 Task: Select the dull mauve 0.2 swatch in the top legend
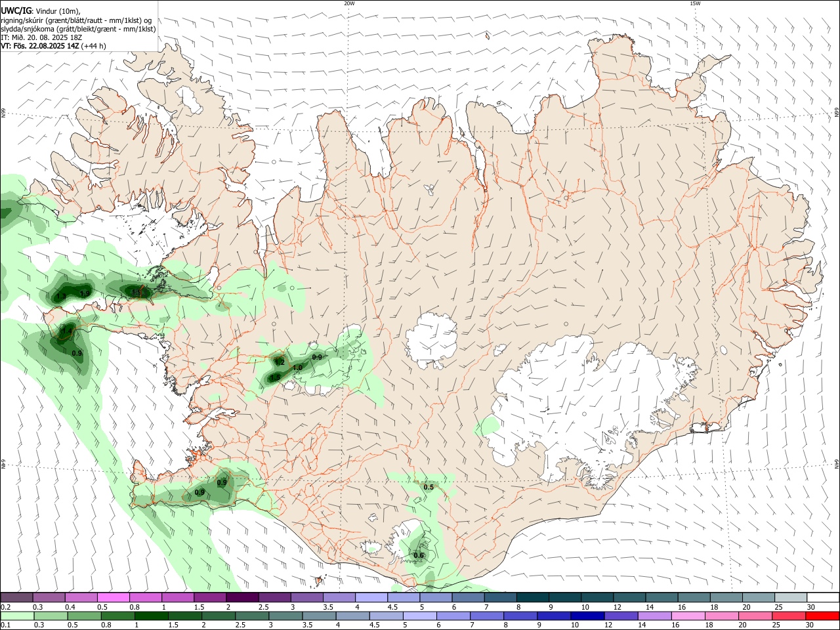pyautogui.click(x=16, y=598)
